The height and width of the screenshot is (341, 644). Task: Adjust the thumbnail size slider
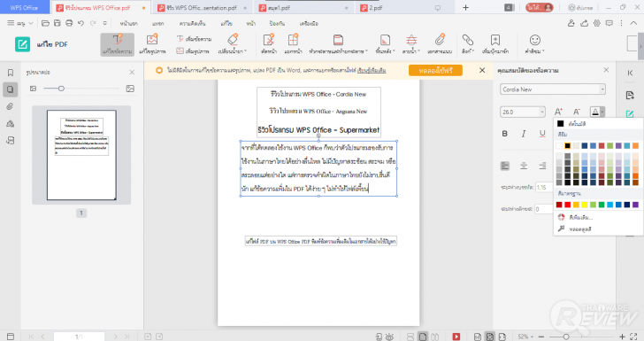click(61, 89)
